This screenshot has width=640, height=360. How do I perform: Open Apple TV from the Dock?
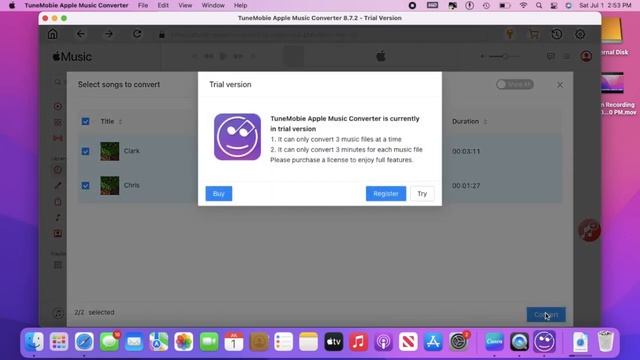[x=333, y=341]
